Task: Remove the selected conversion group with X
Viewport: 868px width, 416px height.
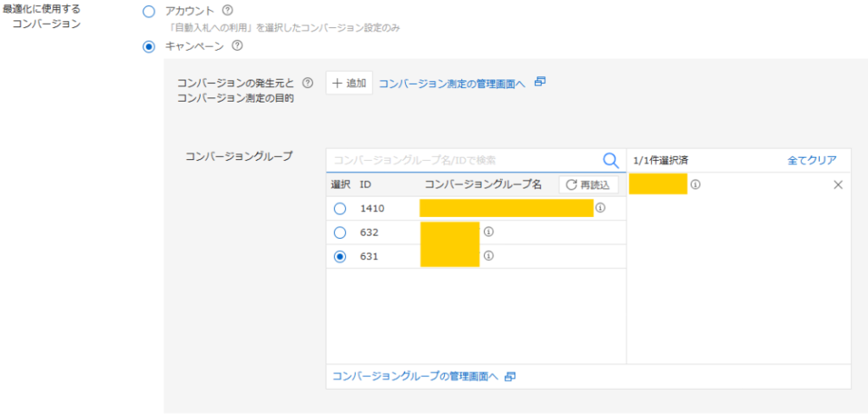Action: 838,185
